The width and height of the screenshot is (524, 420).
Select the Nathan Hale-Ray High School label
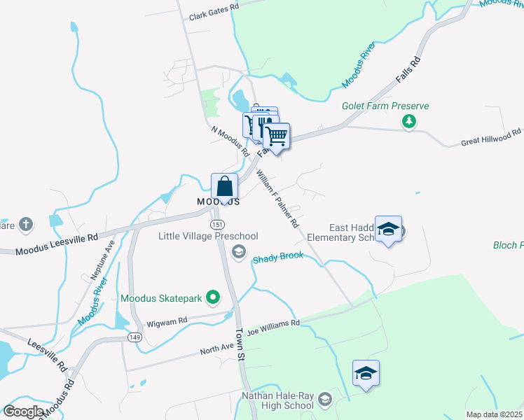pos(277,400)
